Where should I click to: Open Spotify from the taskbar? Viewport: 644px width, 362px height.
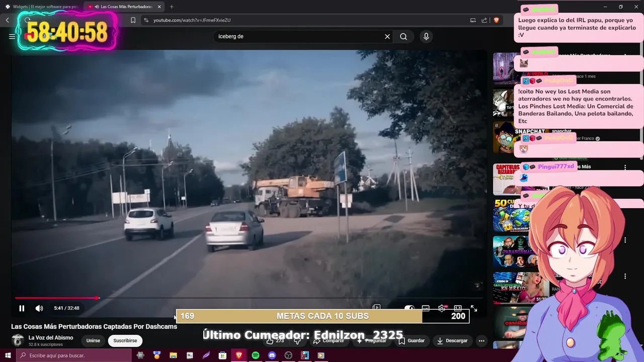pyautogui.click(x=256, y=355)
